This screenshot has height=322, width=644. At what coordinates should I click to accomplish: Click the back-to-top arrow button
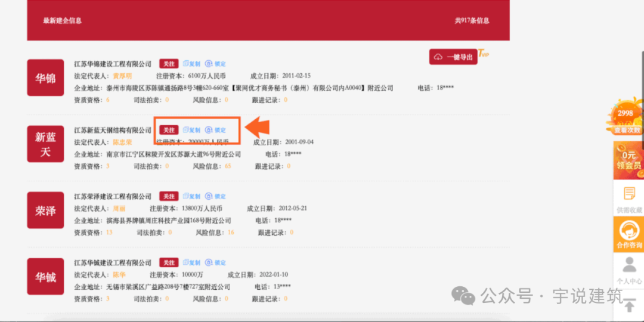coord(628,304)
